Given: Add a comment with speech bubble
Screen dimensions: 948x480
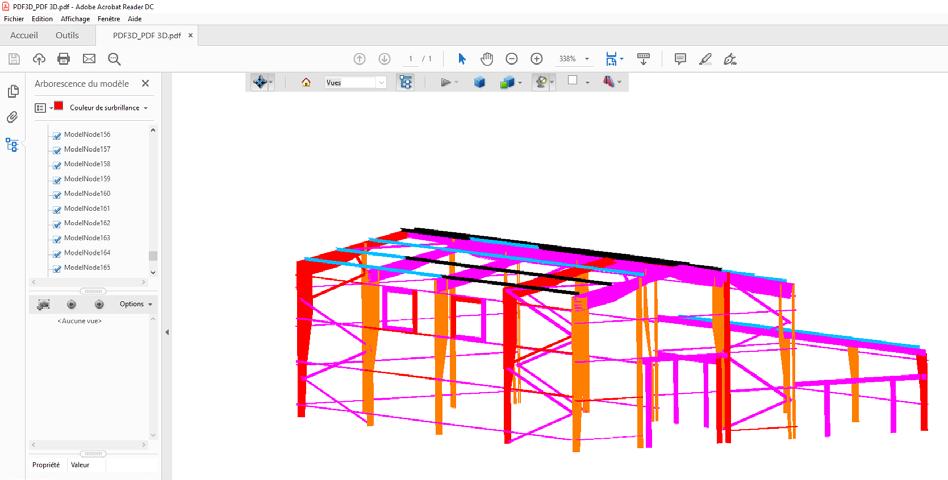Looking at the screenshot, I should coord(680,59).
